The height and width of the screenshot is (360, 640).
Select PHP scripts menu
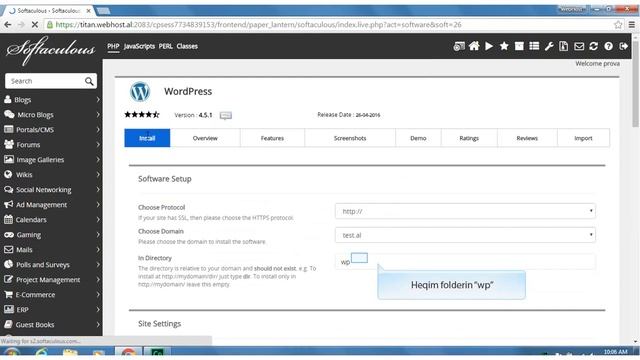pyautogui.click(x=113, y=46)
